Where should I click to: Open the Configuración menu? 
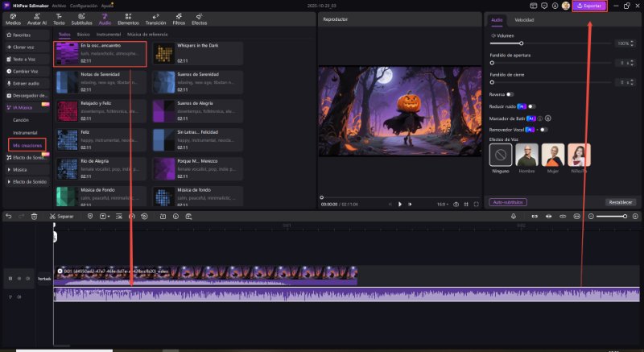point(84,6)
